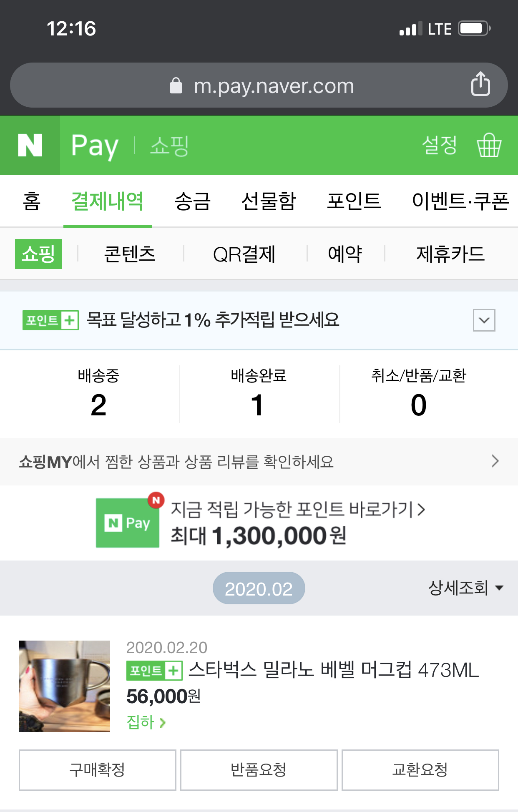Open the shopping basket icon
The height and width of the screenshot is (812, 518).
(489, 146)
